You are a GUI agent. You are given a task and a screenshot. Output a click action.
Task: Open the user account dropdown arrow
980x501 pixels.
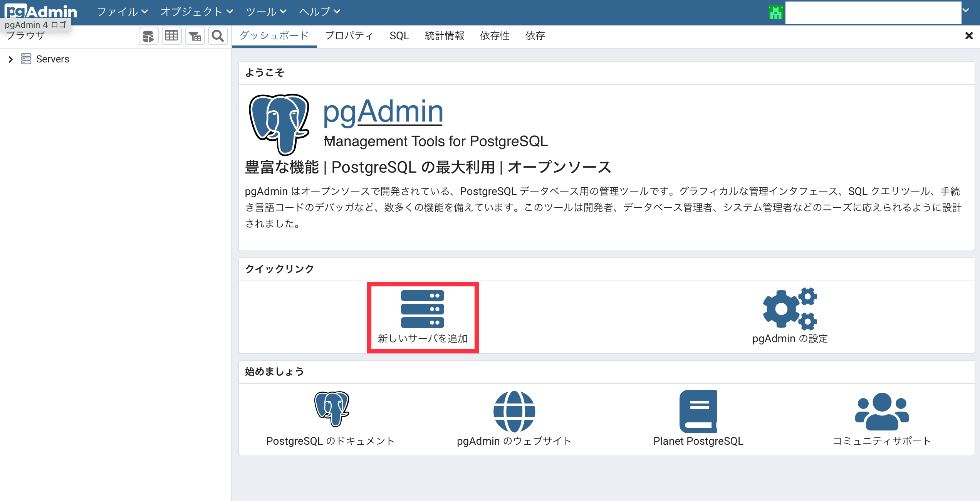point(966,11)
